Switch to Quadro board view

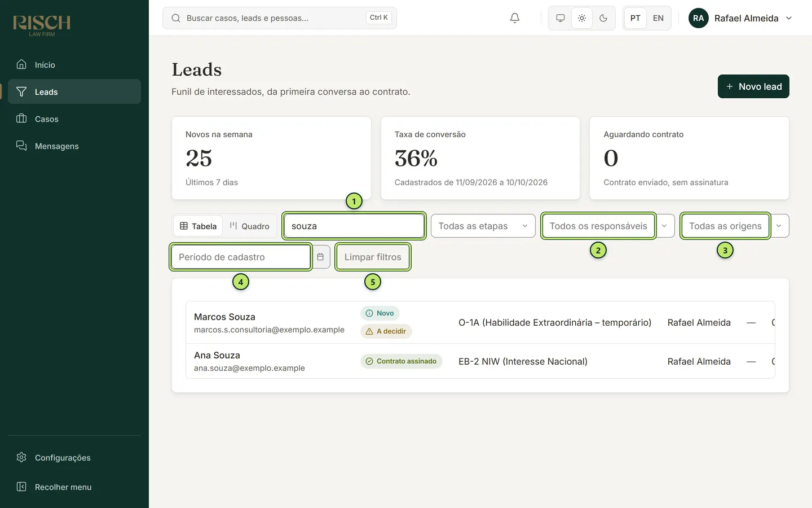[250, 226]
